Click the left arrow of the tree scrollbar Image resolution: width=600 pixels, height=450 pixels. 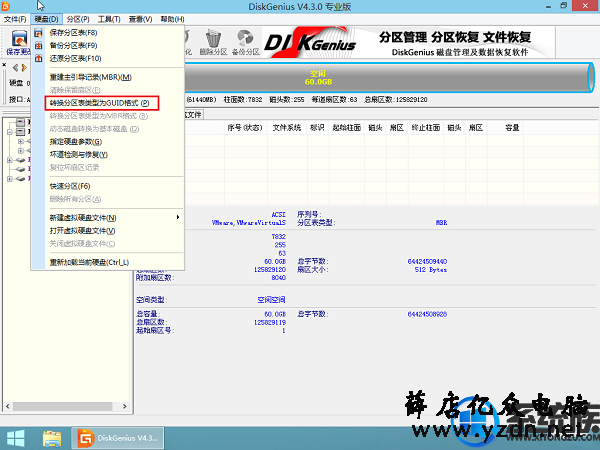point(8,406)
